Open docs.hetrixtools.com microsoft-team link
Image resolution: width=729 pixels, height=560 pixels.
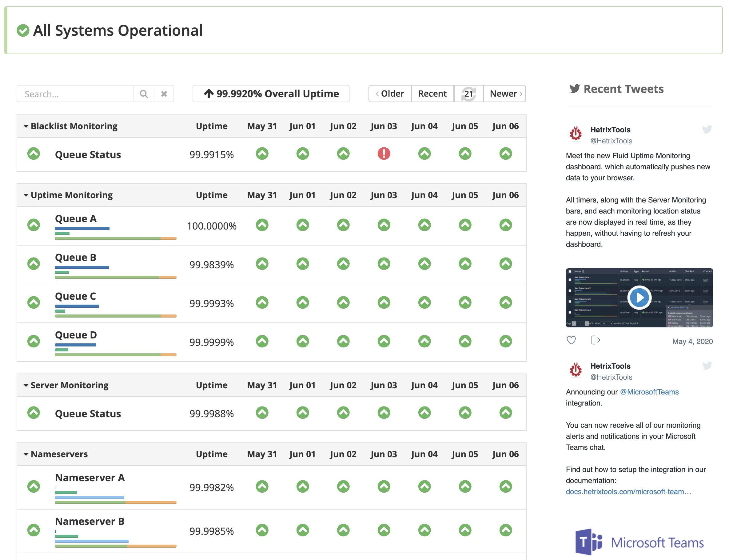(x=628, y=492)
